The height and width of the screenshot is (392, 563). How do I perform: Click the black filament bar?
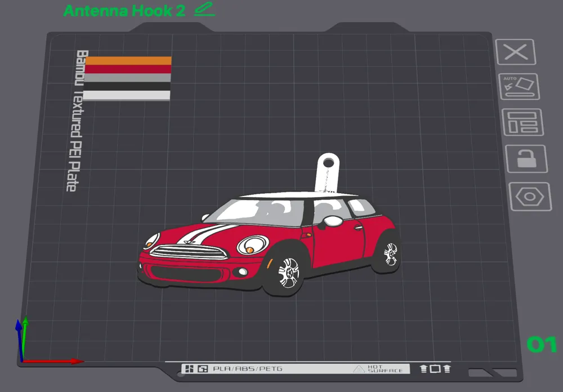coord(127,86)
